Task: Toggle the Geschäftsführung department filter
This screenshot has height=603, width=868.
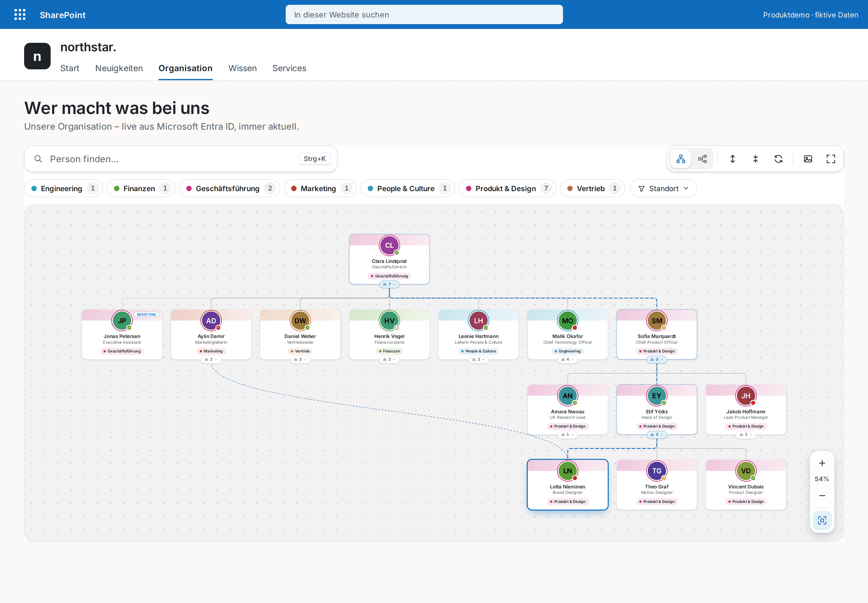Action: (x=230, y=188)
